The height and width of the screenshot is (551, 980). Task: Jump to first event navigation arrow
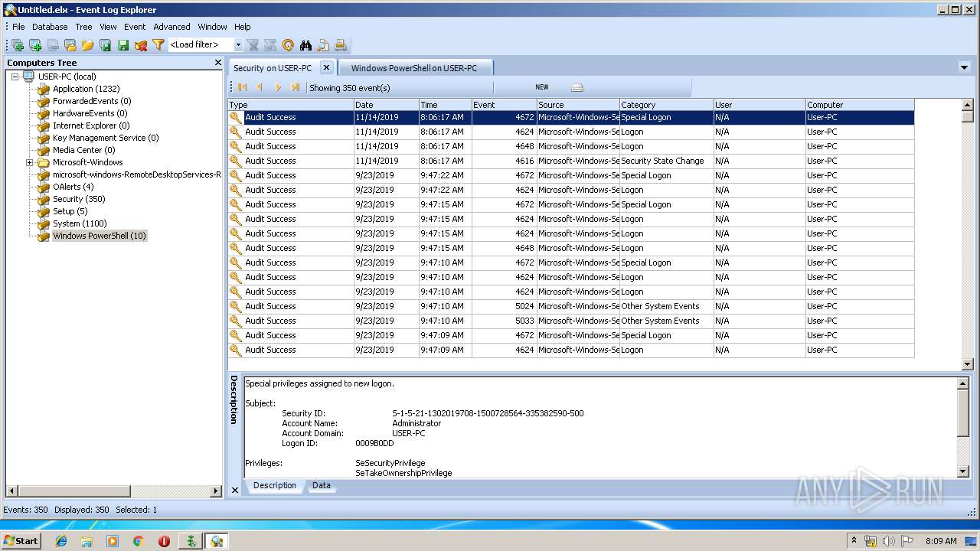click(243, 87)
